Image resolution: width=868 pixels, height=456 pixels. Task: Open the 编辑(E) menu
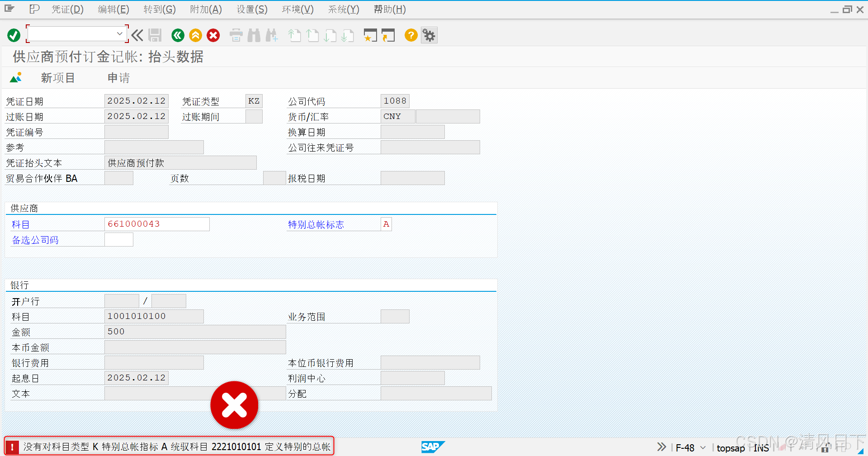(x=113, y=9)
